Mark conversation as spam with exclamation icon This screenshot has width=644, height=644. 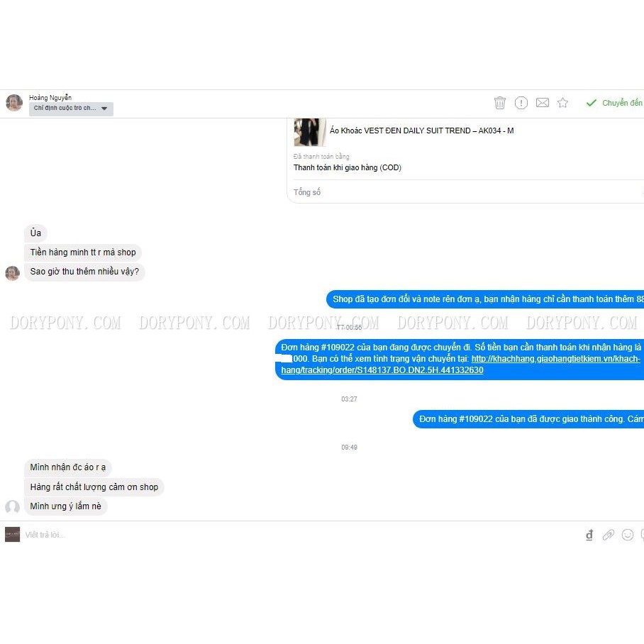pos(521,103)
